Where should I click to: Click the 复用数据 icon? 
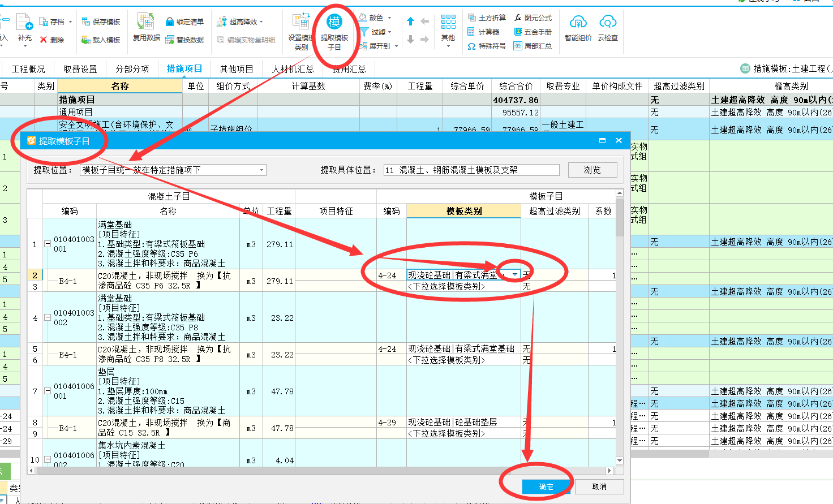coord(146,21)
